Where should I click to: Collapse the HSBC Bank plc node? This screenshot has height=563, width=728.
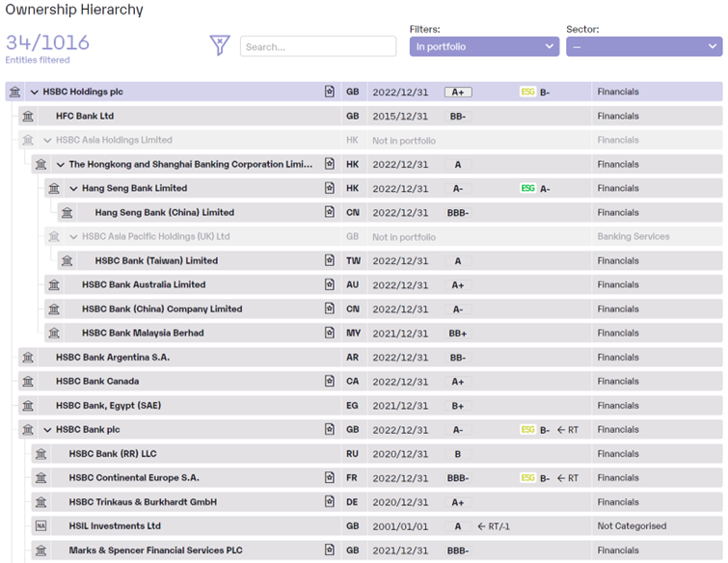47,430
